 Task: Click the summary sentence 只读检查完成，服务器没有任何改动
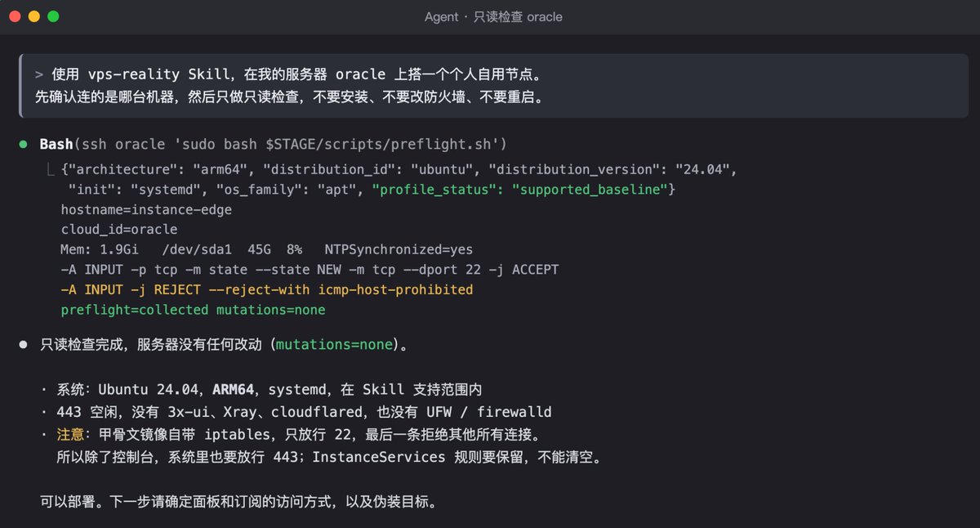[x=224, y=345]
